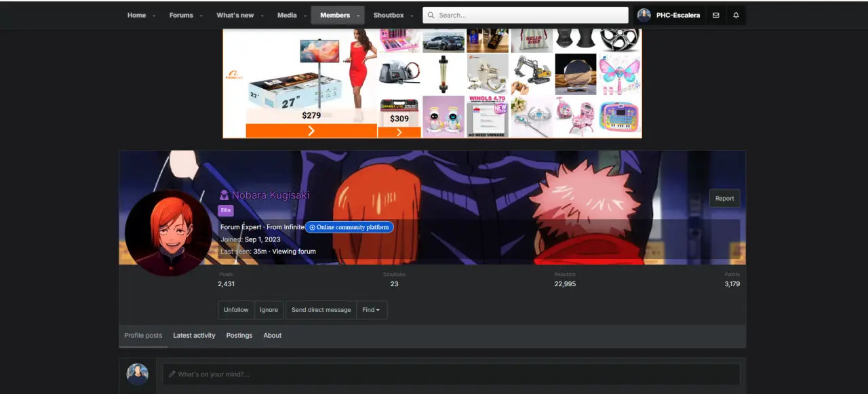The image size is (868, 394).
Task: Click the orange arrow under the $279 ad
Action: click(311, 131)
